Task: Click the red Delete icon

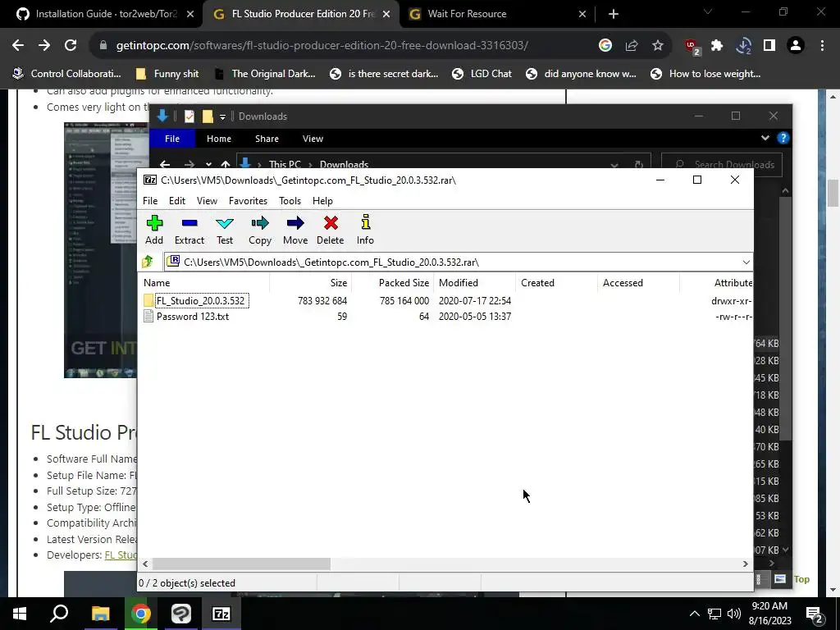Action: tap(331, 231)
